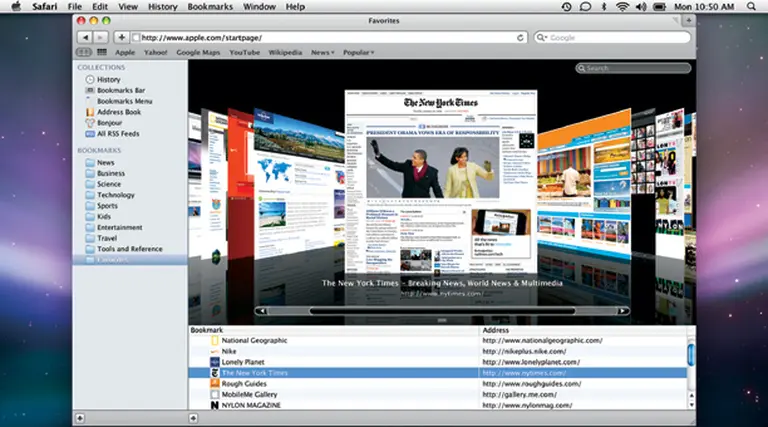Open YouTube bookmark bar link
Image resolution: width=768 pixels, height=427 pixels.
[244, 52]
